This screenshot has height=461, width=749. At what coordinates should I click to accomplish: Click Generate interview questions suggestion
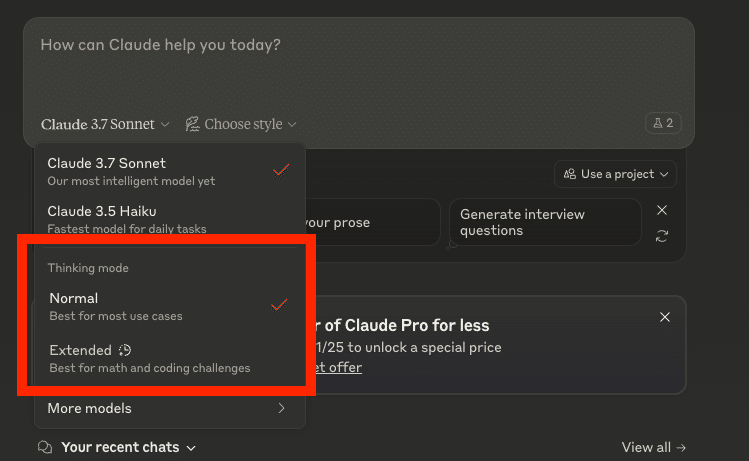(543, 222)
